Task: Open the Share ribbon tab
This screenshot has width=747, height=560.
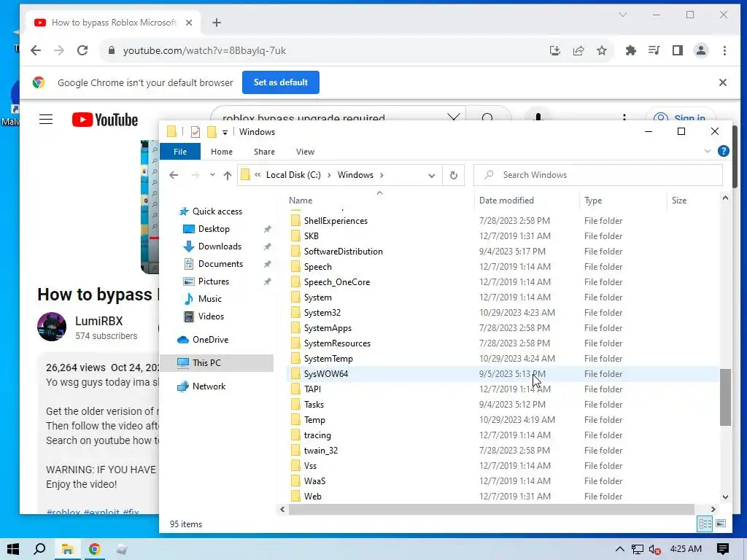Action: [x=264, y=152]
